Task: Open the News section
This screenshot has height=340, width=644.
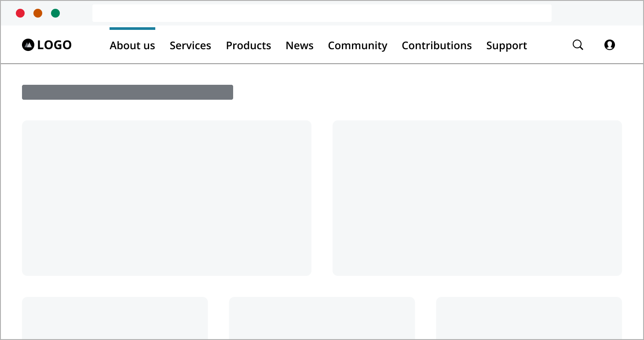Action: (299, 45)
